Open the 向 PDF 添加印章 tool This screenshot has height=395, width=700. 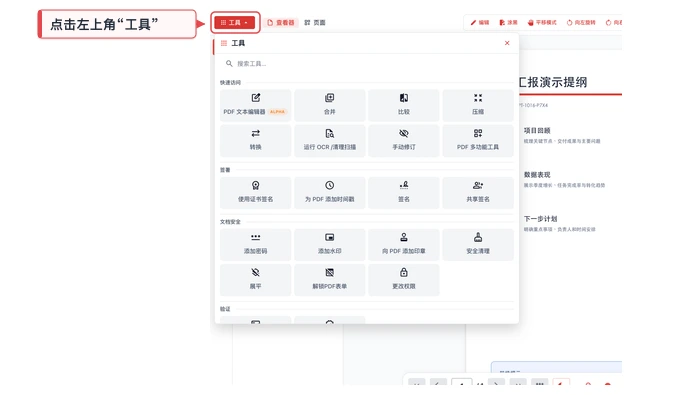click(404, 245)
